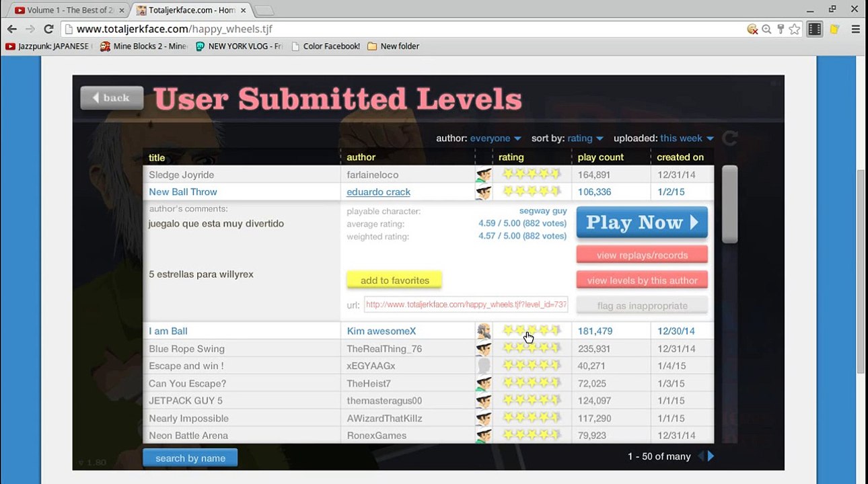Image resolution: width=868 pixels, height=484 pixels.
Task: Click the blocked cookies icon
Action: click(753, 29)
